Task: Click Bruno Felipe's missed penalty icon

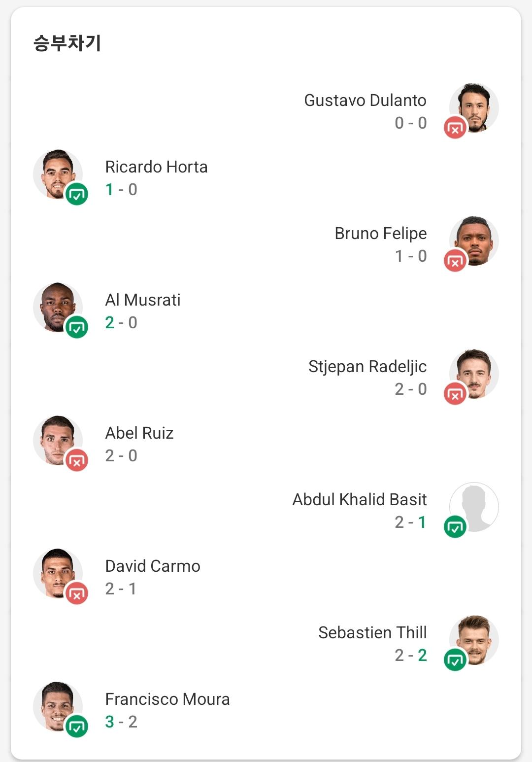Action: click(455, 261)
